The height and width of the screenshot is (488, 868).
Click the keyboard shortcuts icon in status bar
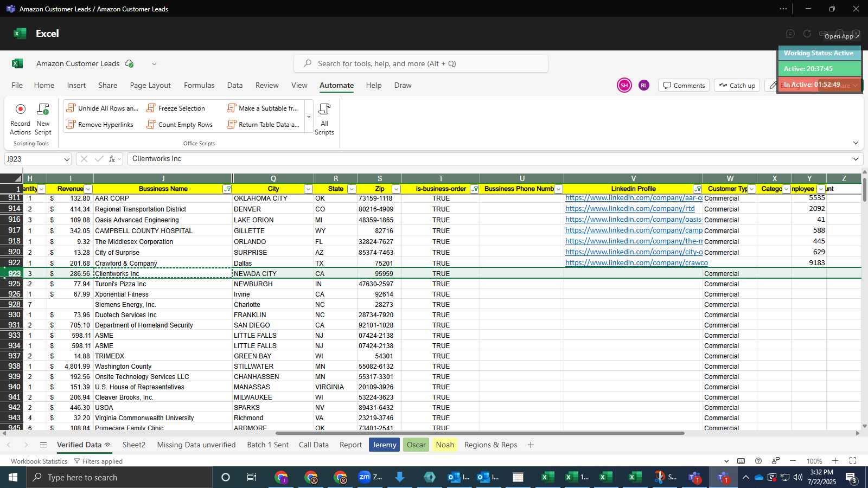[x=741, y=461]
